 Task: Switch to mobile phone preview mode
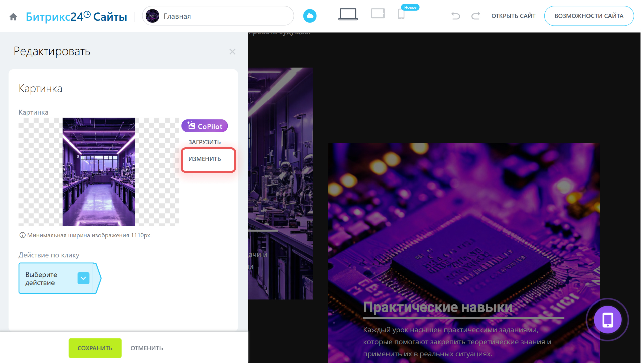pyautogui.click(x=401, y=14)
